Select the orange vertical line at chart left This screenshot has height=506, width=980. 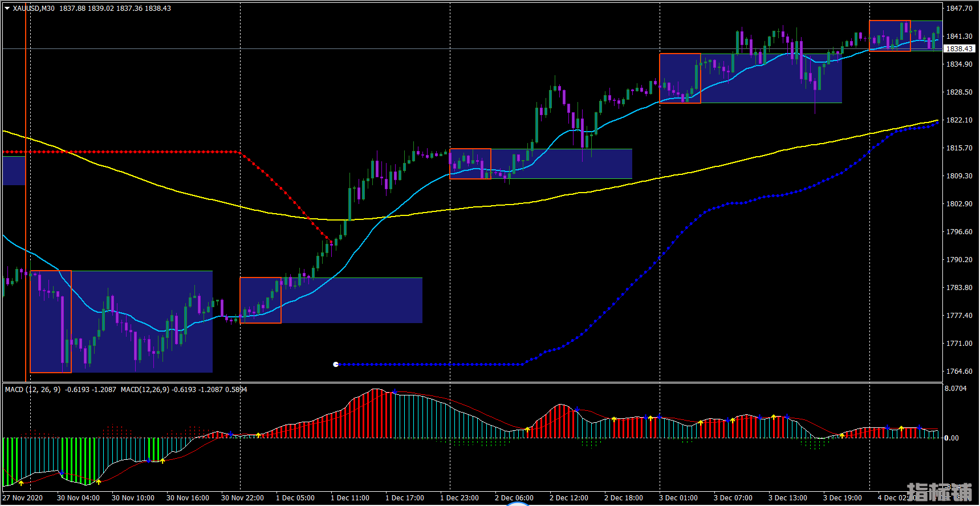(25, 228)
